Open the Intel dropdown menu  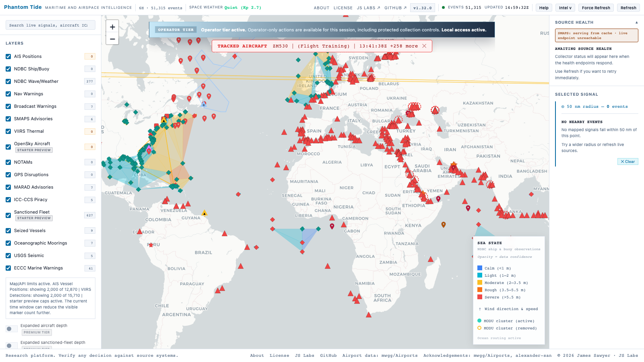pos(565,8)
